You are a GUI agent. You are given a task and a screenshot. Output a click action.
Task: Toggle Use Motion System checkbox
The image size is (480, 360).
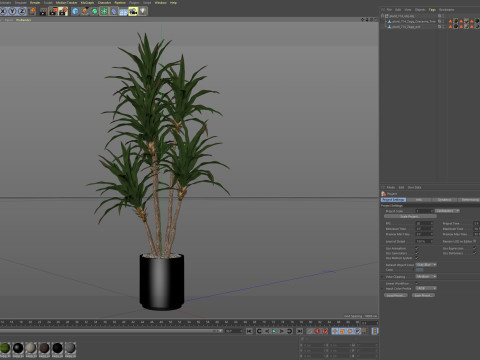tap(417, 258)
